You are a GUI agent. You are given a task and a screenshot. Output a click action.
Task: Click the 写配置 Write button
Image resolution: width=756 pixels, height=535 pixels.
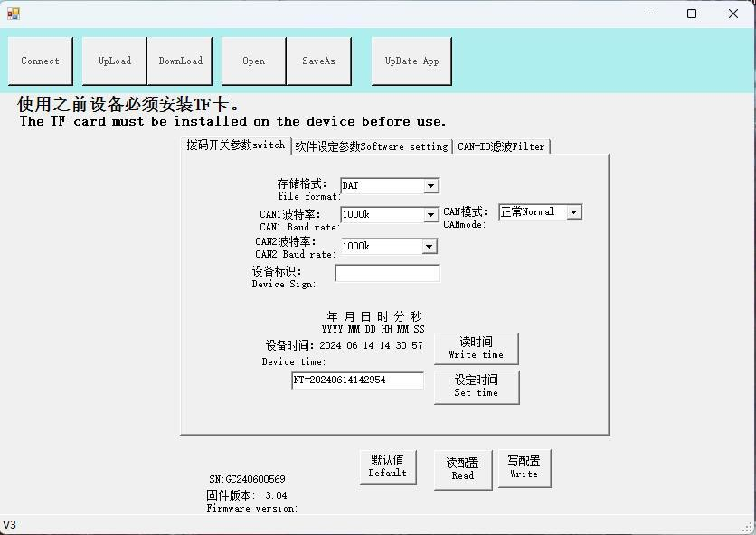tap(524, 468)
